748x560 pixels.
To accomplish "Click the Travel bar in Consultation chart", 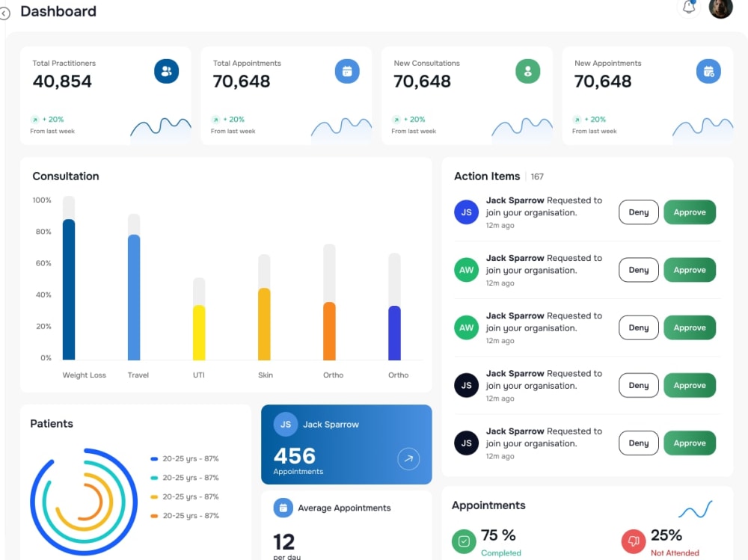I will point(134,297).
